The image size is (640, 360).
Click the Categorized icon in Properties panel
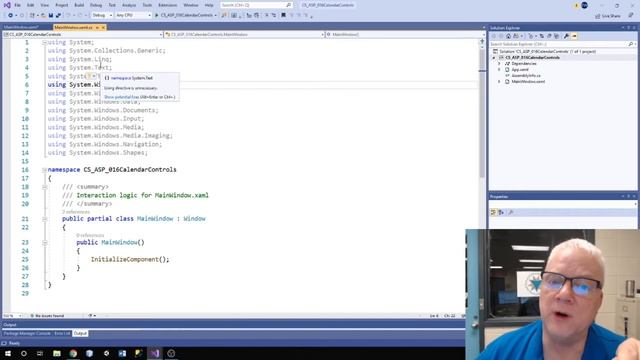coord(493,212)
